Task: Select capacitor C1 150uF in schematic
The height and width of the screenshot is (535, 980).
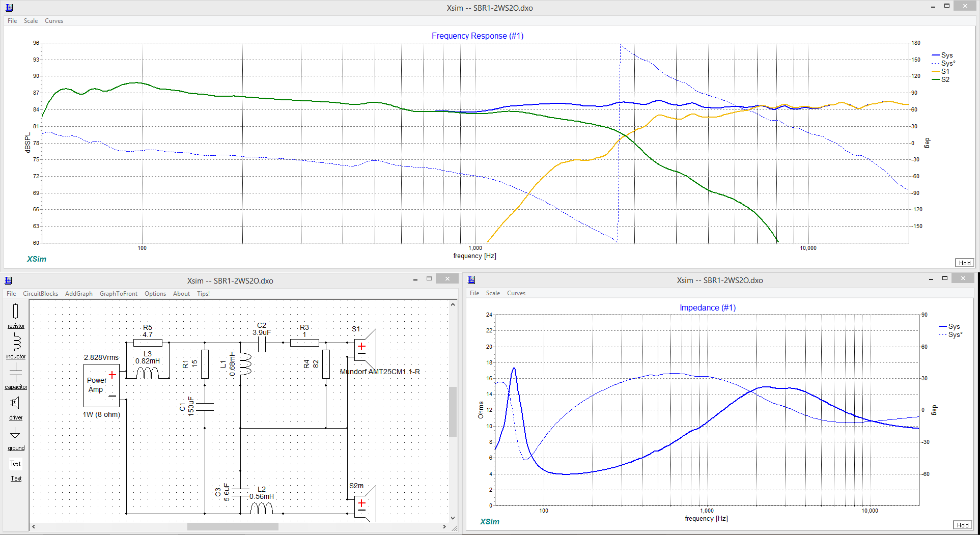Action: pos(205,407)
